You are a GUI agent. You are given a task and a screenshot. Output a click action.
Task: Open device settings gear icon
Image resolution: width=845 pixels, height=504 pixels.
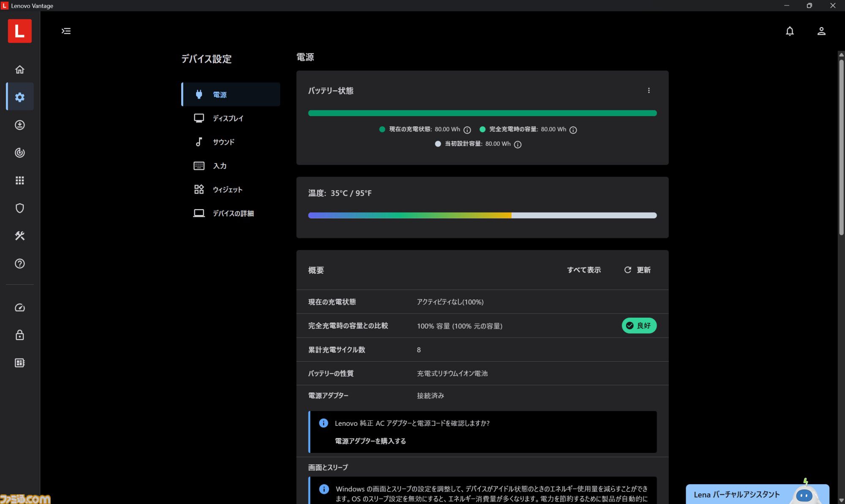click(19, 97)
